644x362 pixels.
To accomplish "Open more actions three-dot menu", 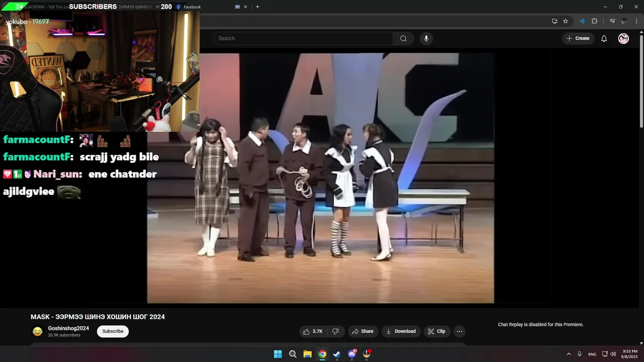I will [x=459, y=331].
